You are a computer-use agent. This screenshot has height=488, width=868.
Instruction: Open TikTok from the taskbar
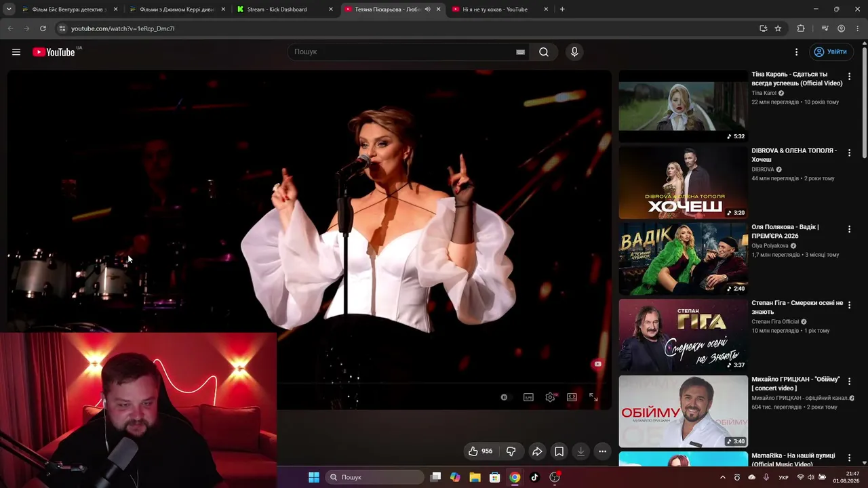pos(534,477)
